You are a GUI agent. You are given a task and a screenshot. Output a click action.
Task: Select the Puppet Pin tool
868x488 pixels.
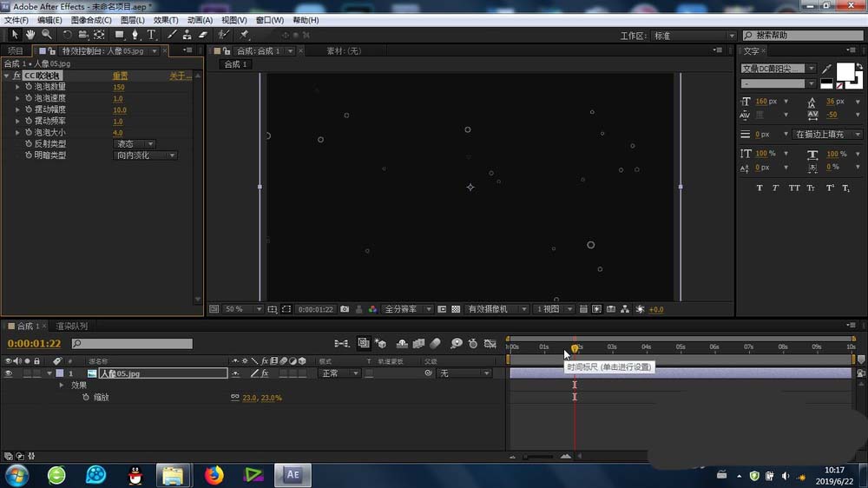tap(245, 35)
